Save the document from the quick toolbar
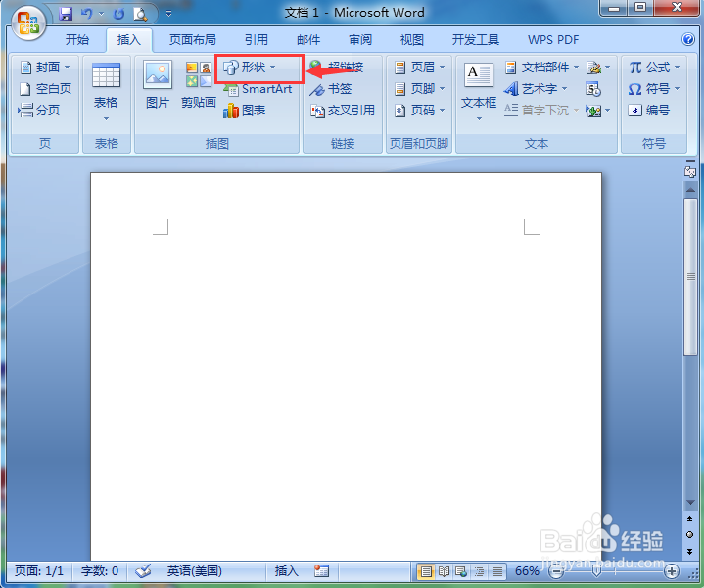The image size is (704, 588). pos(66,15)
